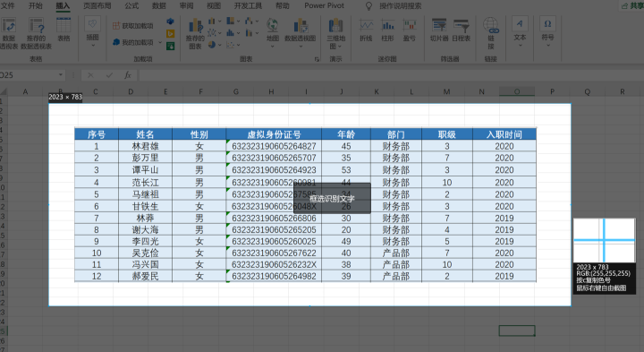
Task: Switch to the Formulas (公式) tab
Action: [131, 5]
